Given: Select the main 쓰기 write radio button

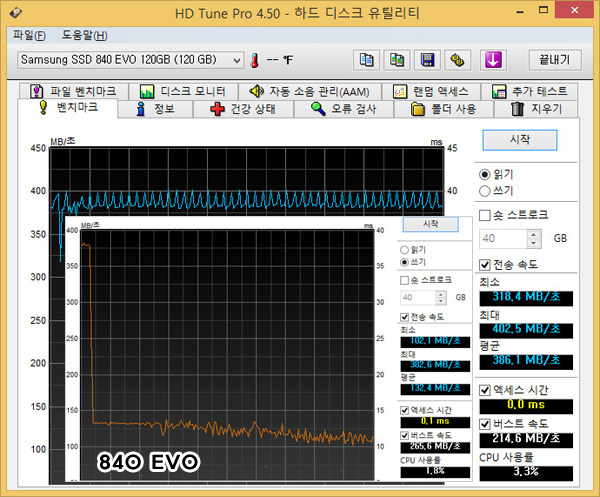Looking at the screenshot, I should (x=484, y=191).
